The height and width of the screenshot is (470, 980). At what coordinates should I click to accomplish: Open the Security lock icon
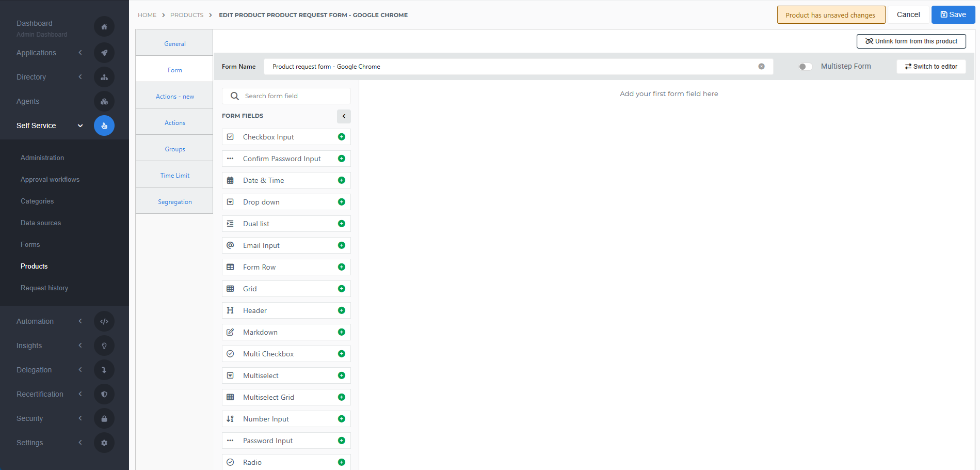coord(104,418)
